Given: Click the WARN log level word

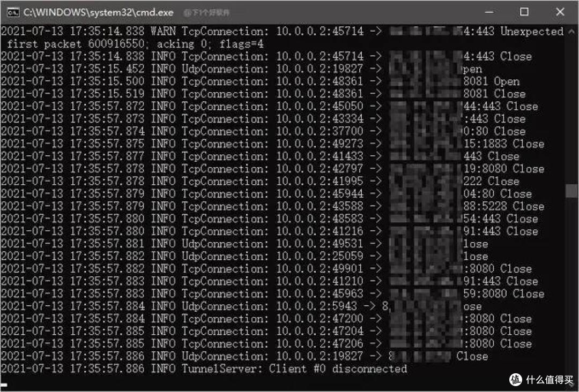Looking at the screenshot, I should pyautogui.click(x=163, y=32).
